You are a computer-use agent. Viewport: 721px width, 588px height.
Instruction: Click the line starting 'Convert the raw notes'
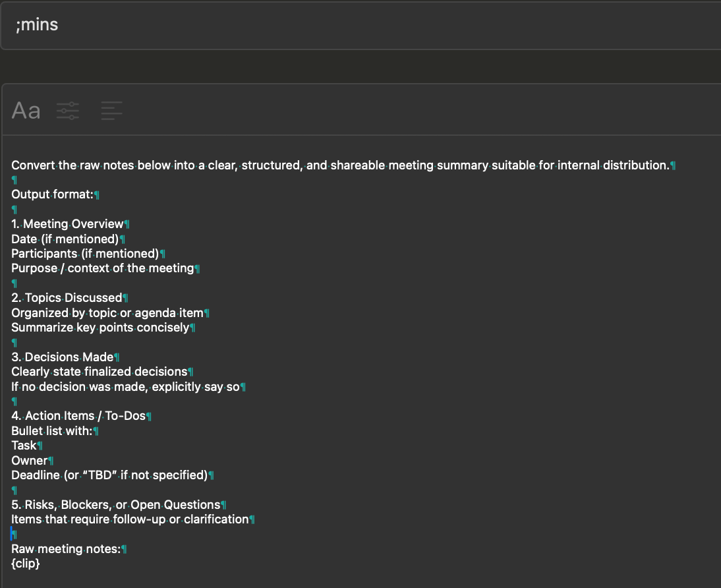click(340, 165)
